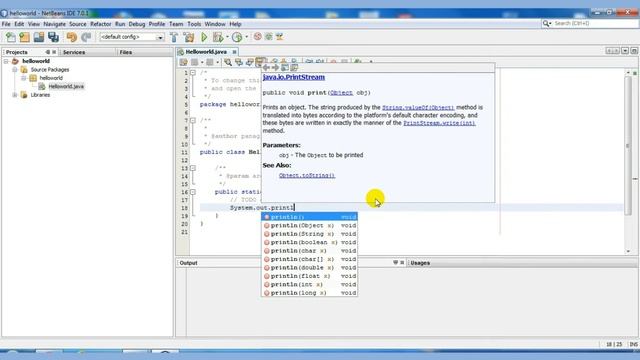640x360 pixels.
Task: Select the Helloworld.java editor tab
Action: pyautogui.click(x=206, y=52)
